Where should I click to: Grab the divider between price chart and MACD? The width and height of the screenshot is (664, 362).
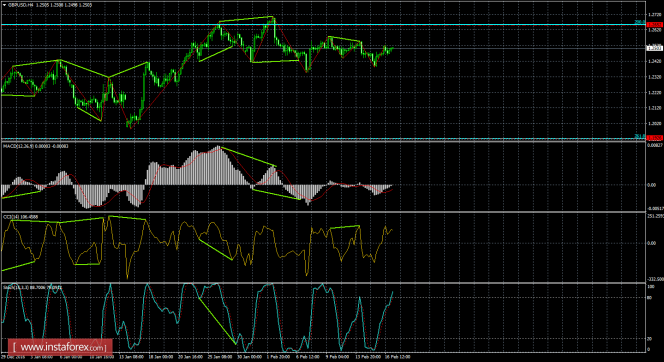[323, 141]
